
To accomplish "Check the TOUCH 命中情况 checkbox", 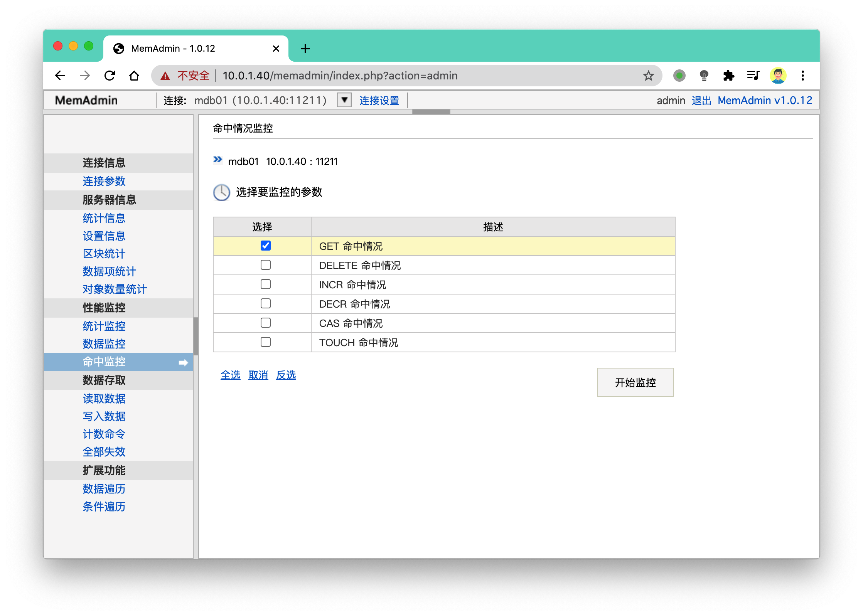I will click(266, 342).
